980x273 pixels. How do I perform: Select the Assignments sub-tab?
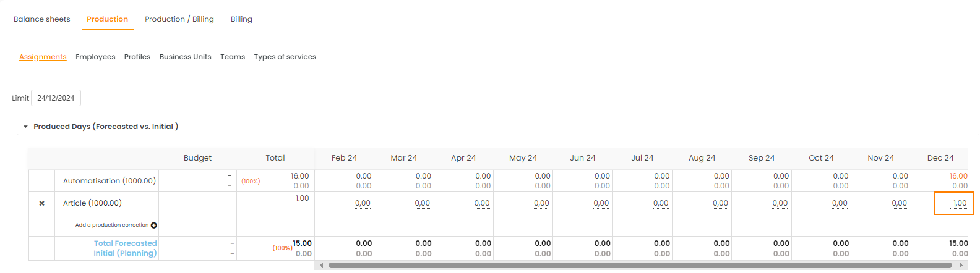pos(43,57)
